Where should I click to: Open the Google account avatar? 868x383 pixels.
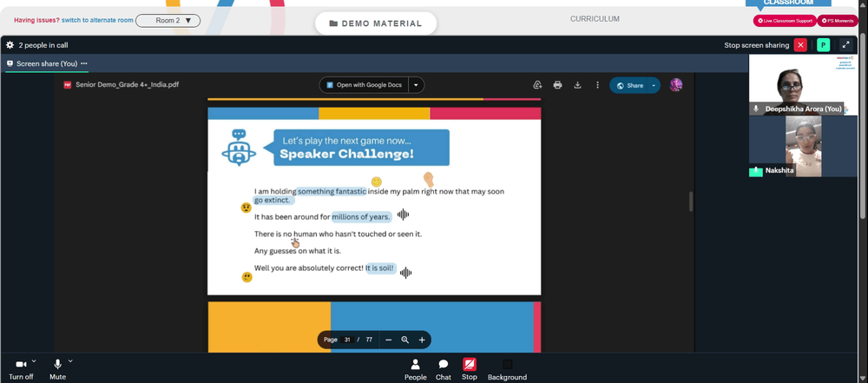click(676, 85)
